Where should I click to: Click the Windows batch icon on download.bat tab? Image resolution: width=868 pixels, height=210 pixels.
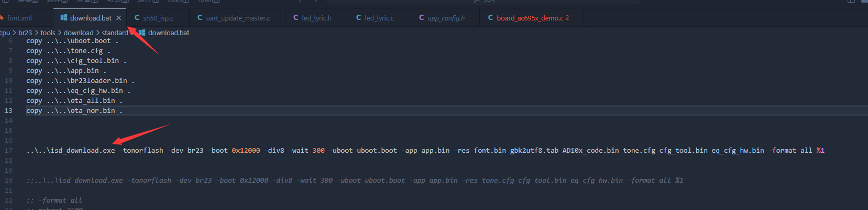point(64,18)
